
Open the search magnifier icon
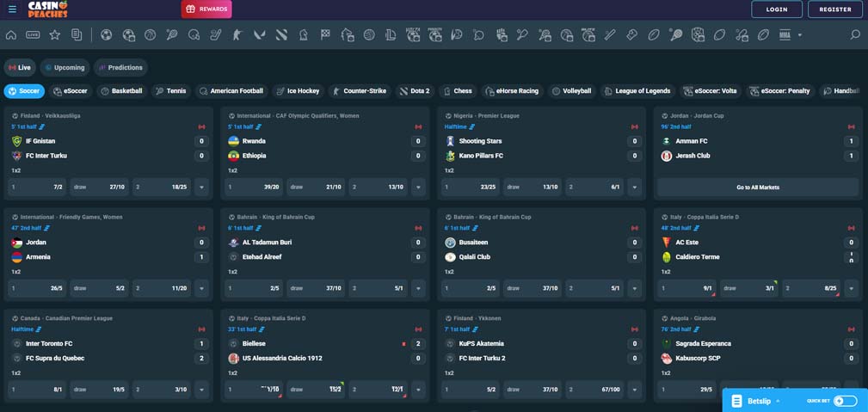coord(855,35)
